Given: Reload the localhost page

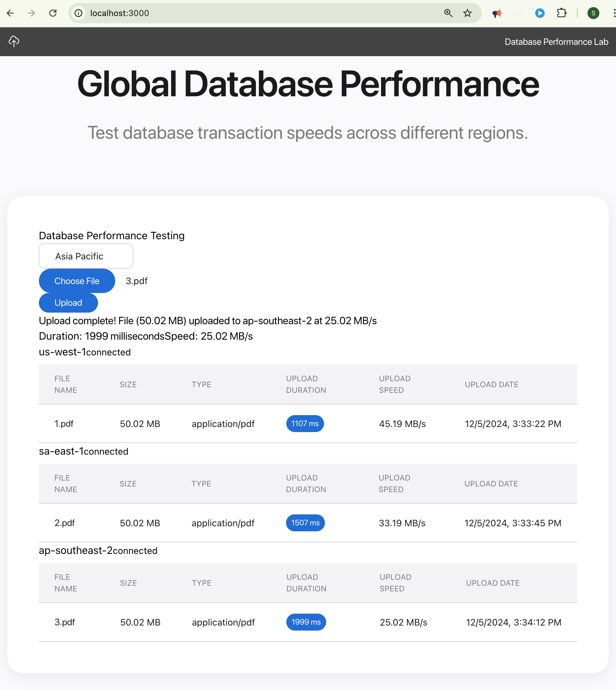Looking at the screenshot, I should coord(53,13).
